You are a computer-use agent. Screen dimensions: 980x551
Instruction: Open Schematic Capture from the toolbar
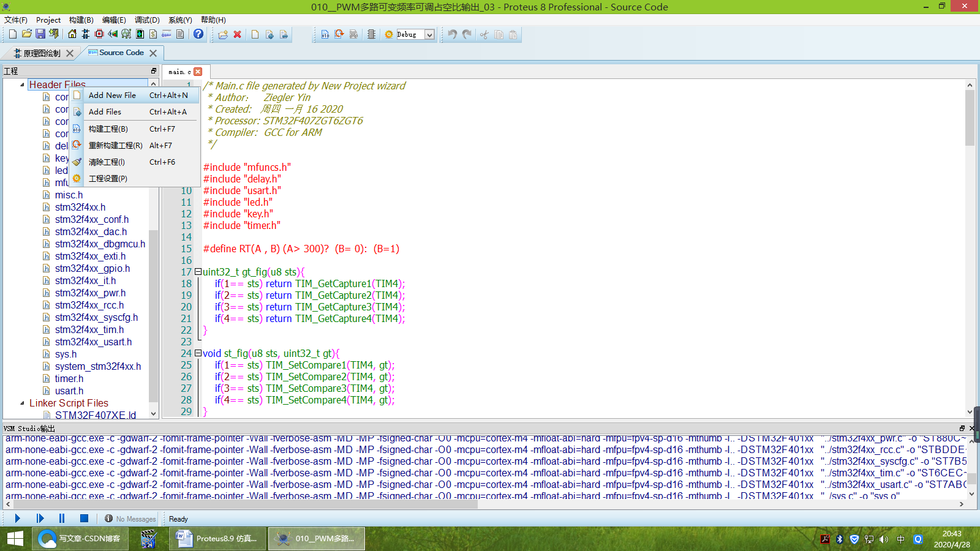tap(86, 34)
